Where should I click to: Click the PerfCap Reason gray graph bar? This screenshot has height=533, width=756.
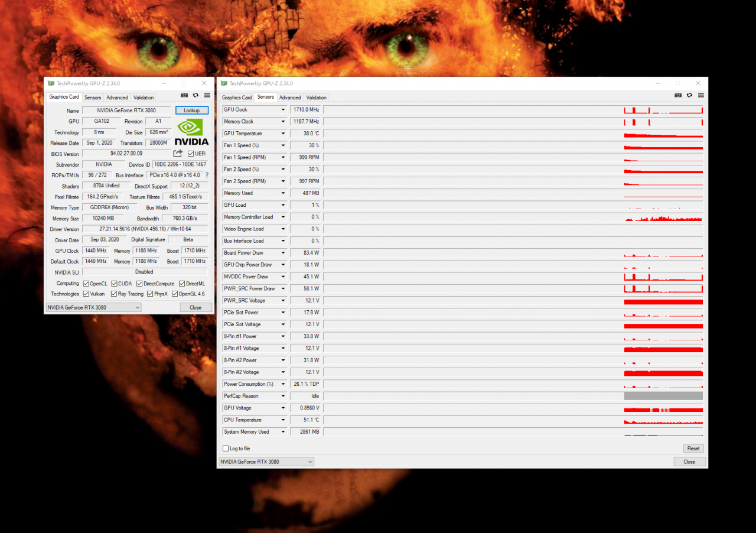point(663,396)
